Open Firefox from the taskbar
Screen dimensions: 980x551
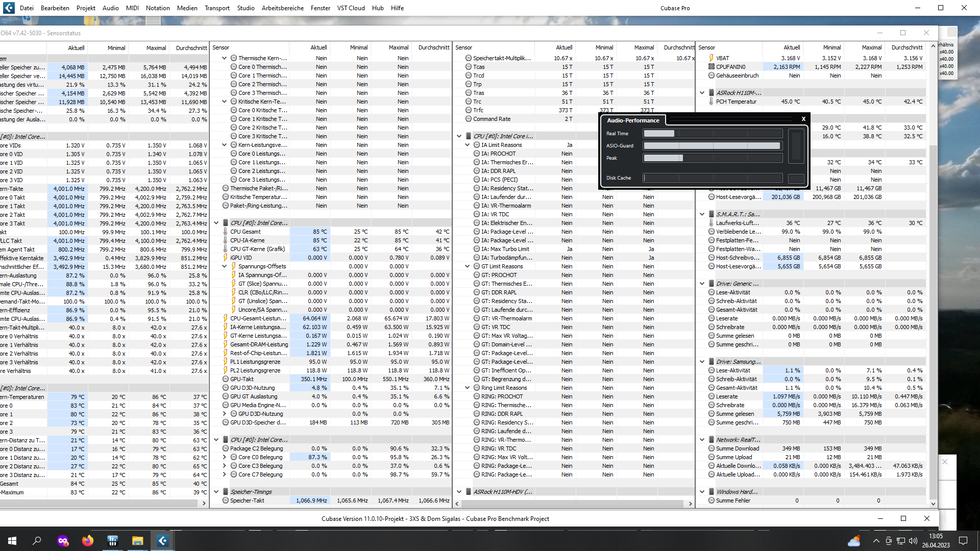88,541
